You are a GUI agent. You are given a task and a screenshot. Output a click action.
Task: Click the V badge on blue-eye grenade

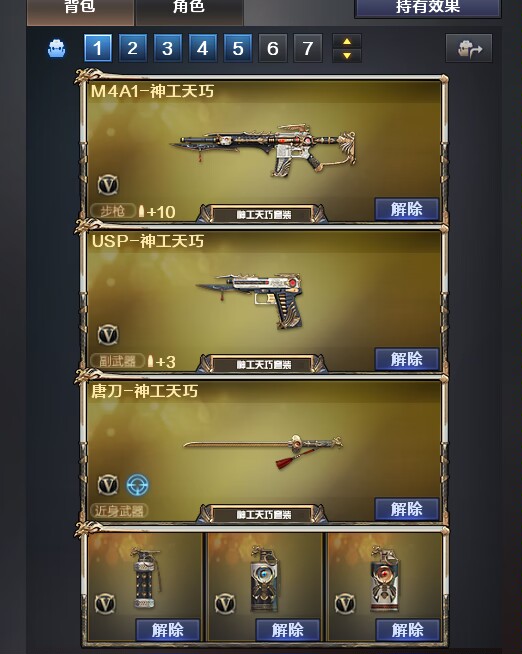[x=225, y=604]
